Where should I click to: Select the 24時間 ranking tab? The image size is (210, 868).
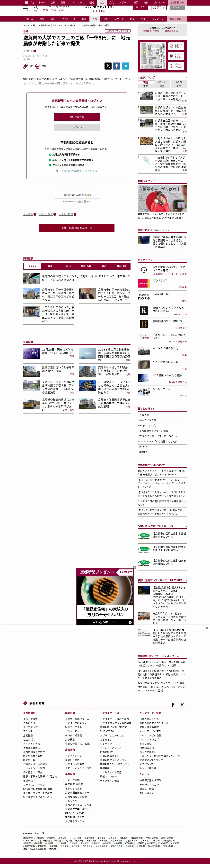click(x=162, y=82)
